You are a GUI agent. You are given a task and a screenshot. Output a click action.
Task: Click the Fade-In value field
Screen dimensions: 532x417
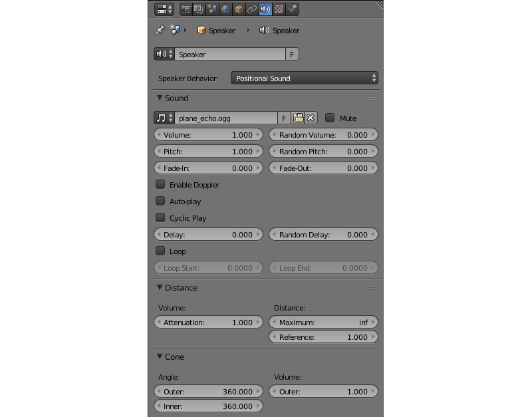coord(208,168)
